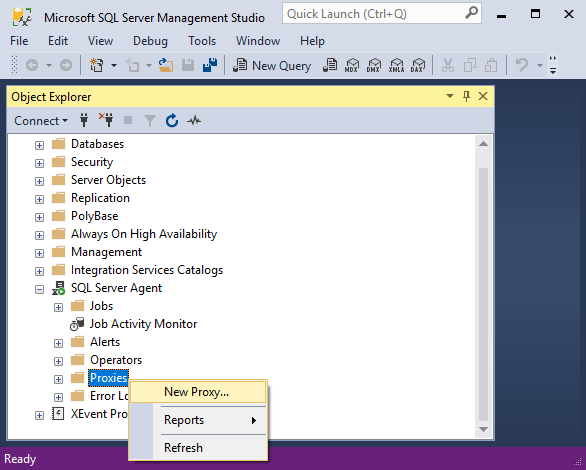Expand the Databases node

[x=39, y=145]
